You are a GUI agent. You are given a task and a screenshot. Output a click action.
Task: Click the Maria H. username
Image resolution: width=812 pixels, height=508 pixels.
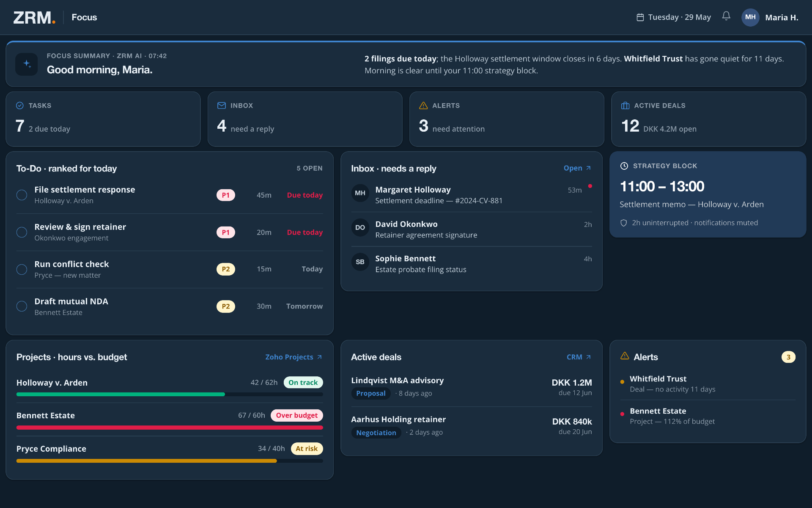pos(782,17)
